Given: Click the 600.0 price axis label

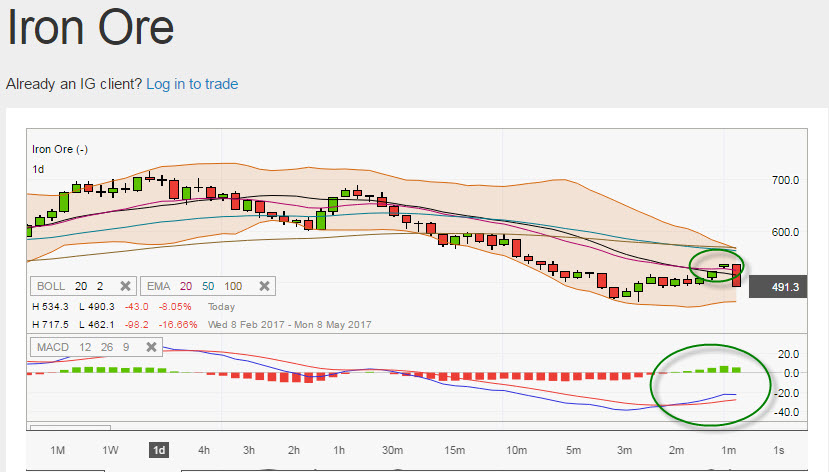Looking at the screenshot, I should coord(785,232).
